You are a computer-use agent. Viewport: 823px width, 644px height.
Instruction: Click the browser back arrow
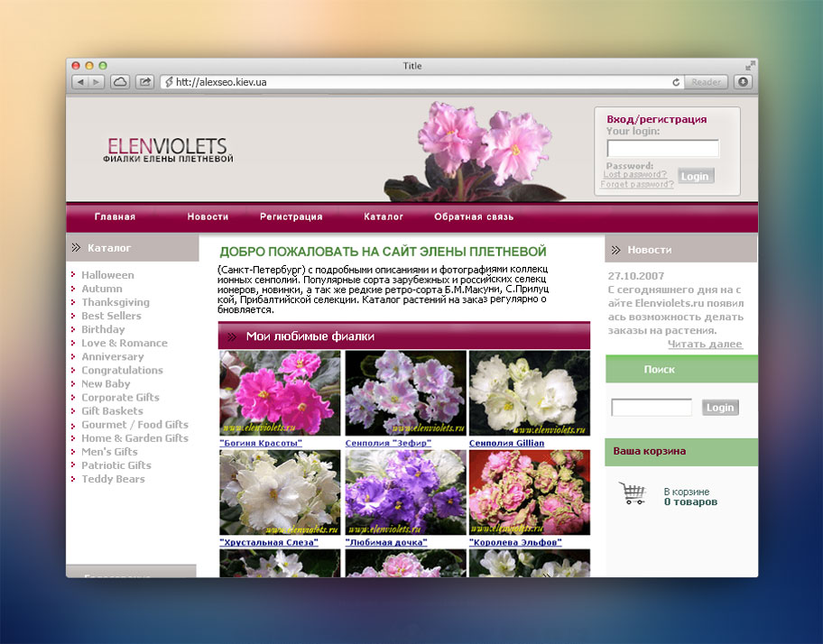(79, 82)
